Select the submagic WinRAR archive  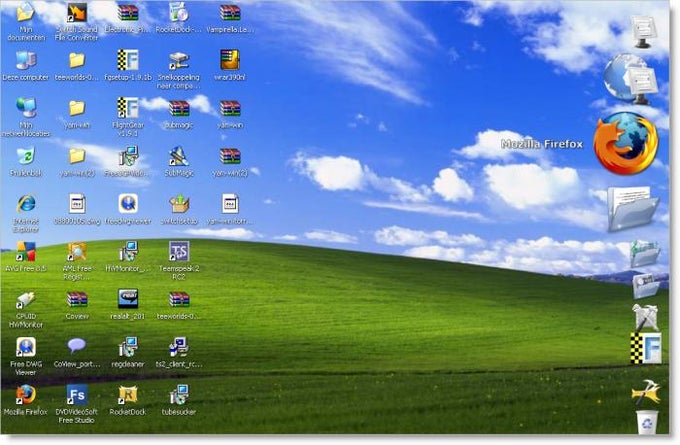179,108
